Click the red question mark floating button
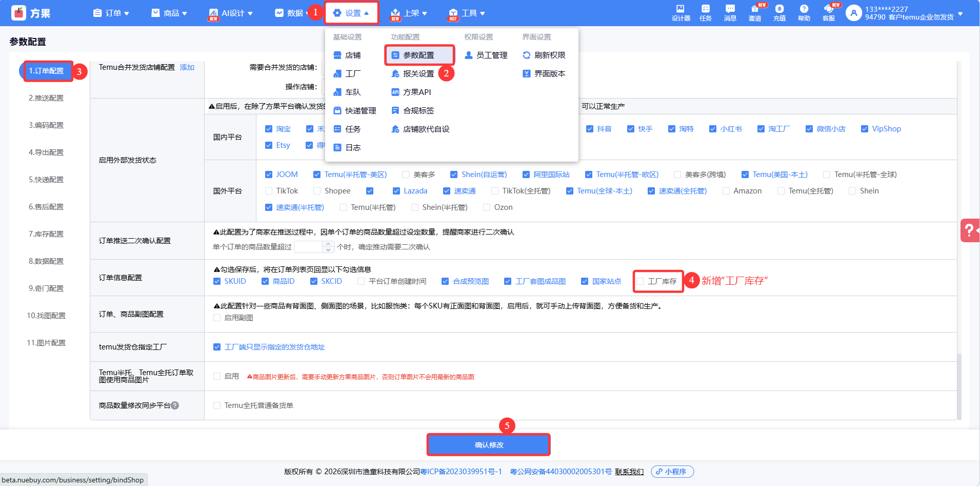 click(x=969, y=230)
